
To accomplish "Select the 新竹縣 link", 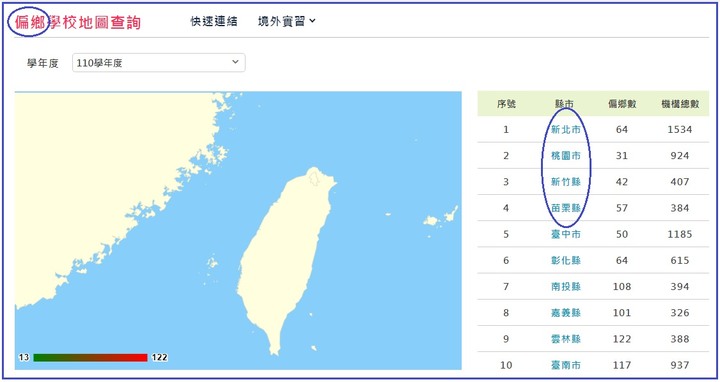I will click(566, 182).
